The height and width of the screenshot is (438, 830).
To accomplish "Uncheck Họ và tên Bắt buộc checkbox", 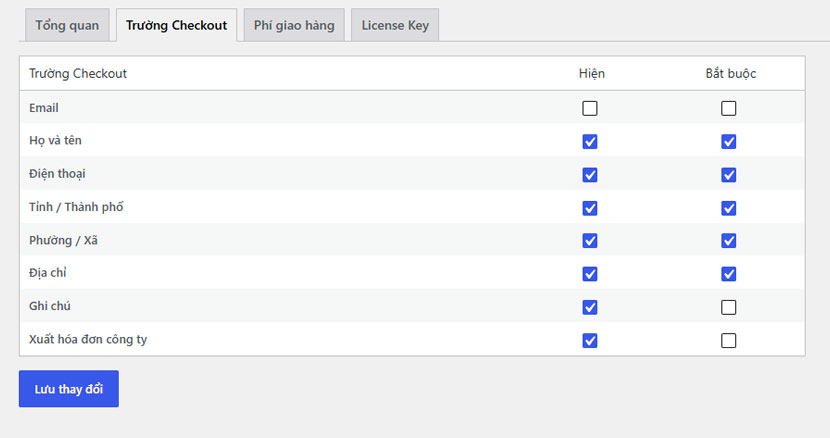I will [728, 141].
